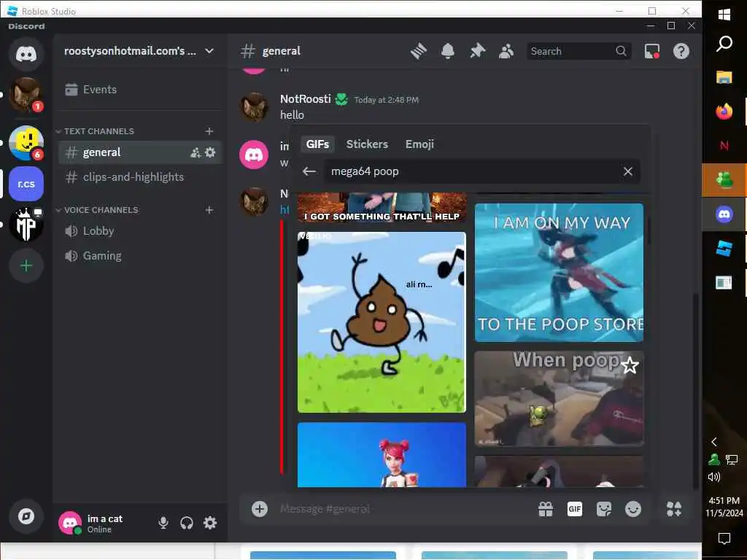The image size is (747, 560).
Task: Click the create invite icon on general channel
Action: tap(196, 152)
